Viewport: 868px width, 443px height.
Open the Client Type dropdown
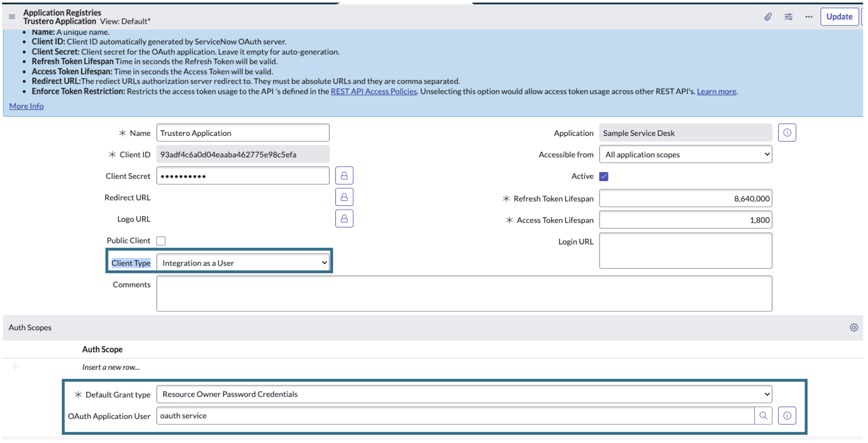coord(243,263)
